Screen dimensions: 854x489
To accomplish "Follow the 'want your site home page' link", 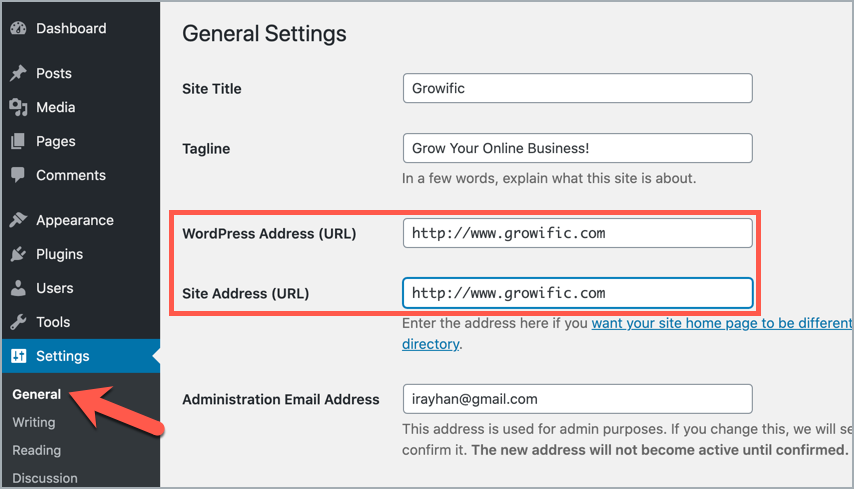I will tap(722, 323).
